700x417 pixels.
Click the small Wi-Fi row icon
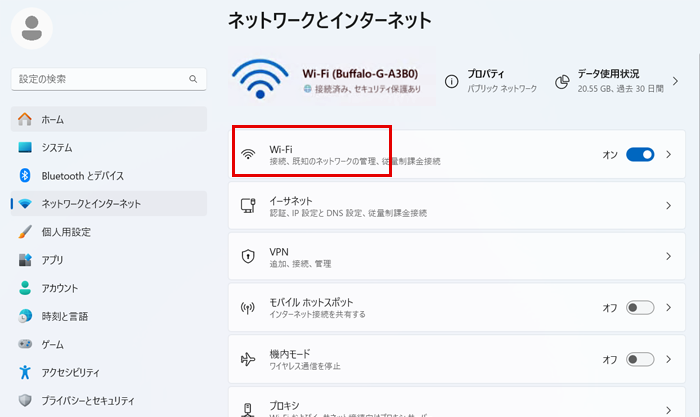pyautogui.click(x=248, y=154)
